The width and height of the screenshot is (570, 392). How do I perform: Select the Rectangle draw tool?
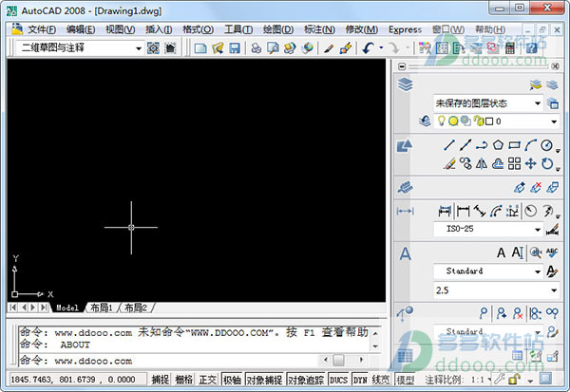(x=514, y=145)
